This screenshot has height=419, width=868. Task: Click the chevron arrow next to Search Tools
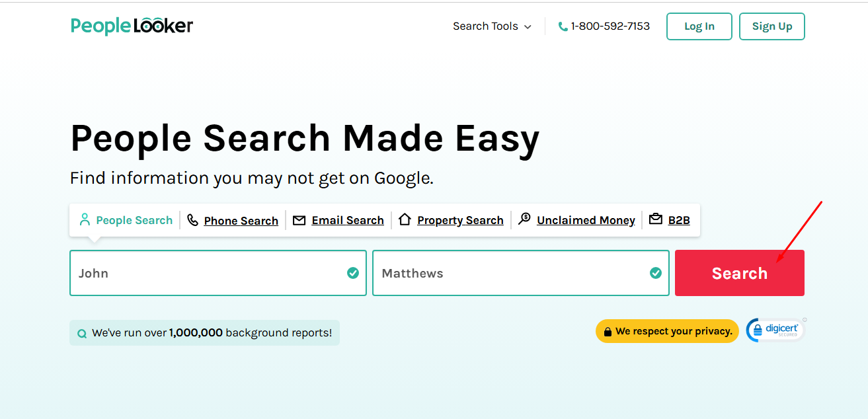(528, 27)
